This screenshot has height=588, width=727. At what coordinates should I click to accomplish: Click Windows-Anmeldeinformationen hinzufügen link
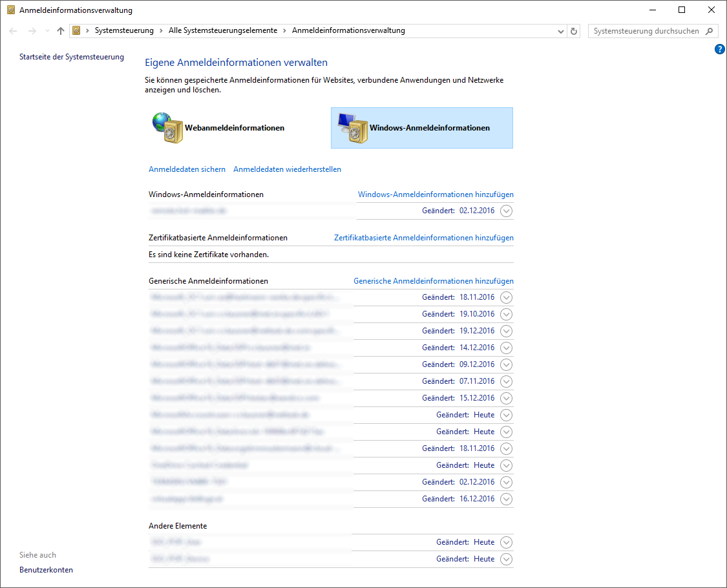click(436, 194)
